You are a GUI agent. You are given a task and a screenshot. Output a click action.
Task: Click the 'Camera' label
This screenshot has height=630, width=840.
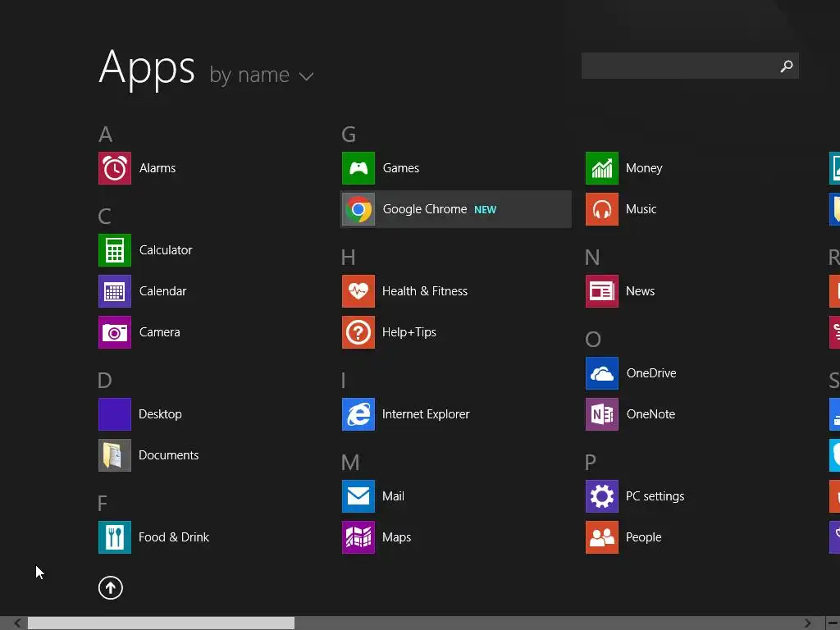[x=160, y=332]
